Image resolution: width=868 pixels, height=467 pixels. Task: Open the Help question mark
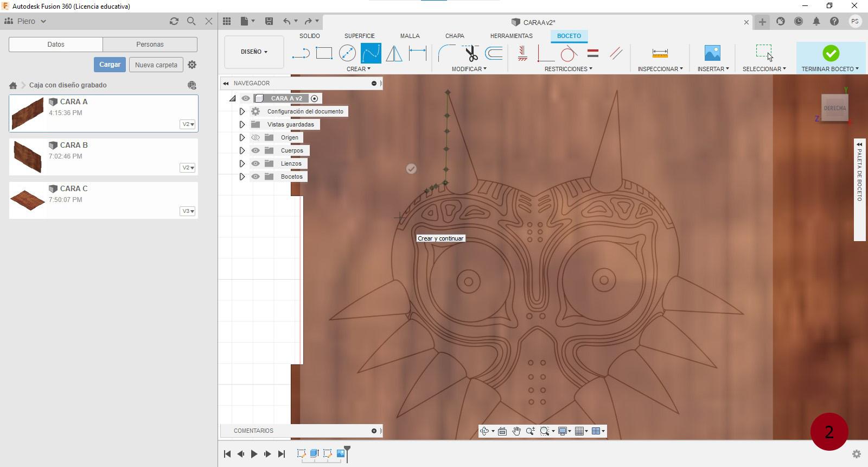click(834, 21)
